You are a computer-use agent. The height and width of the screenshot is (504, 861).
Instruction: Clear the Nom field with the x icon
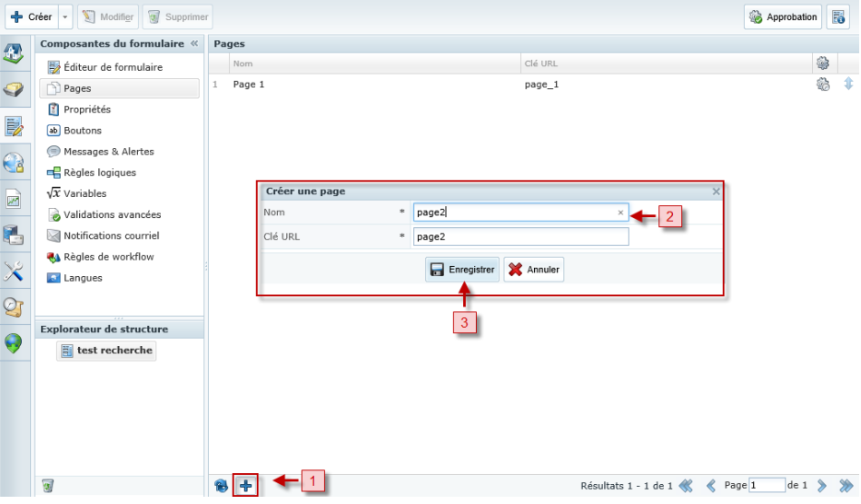(x=620, y=212)
